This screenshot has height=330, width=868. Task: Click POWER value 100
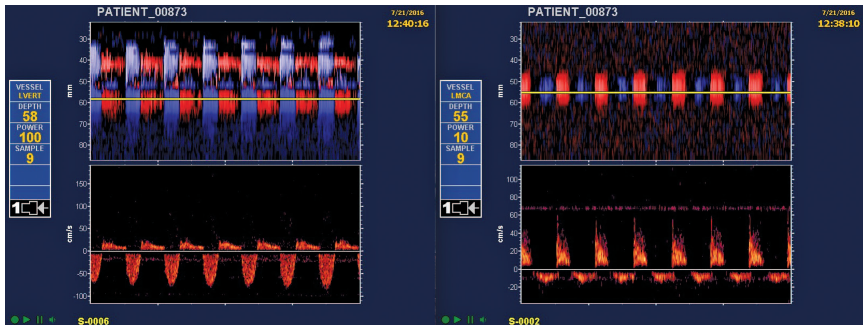(30, 137)
